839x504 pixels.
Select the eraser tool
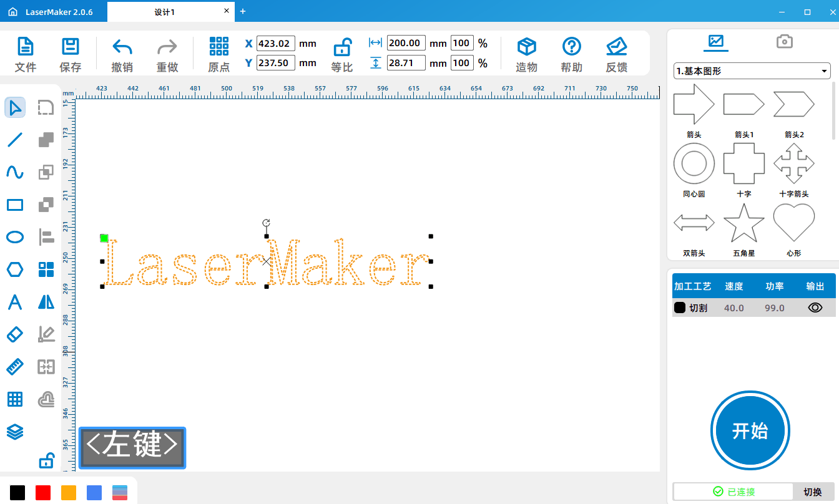[15, 334]
